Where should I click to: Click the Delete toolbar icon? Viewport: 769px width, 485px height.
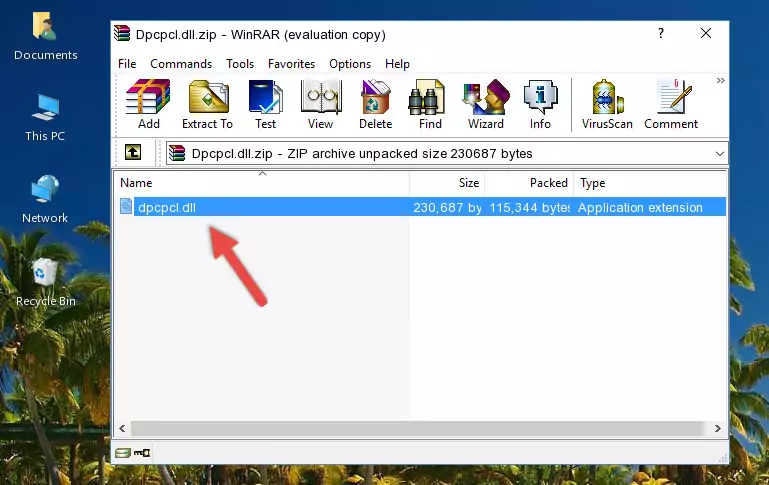tap(375, 104)
